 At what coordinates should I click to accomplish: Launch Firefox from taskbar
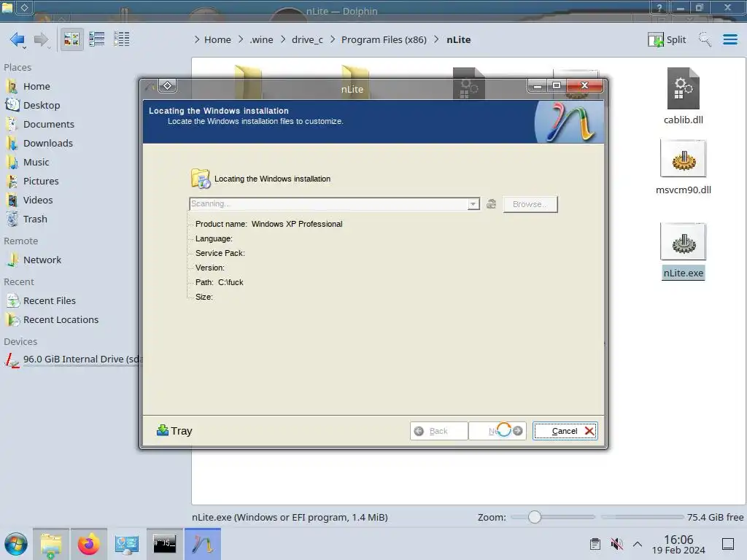(88, 544)
